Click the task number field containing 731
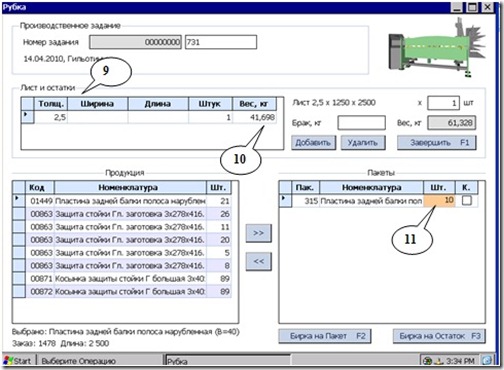The image size is (504, 370). [x=221, y=42]
